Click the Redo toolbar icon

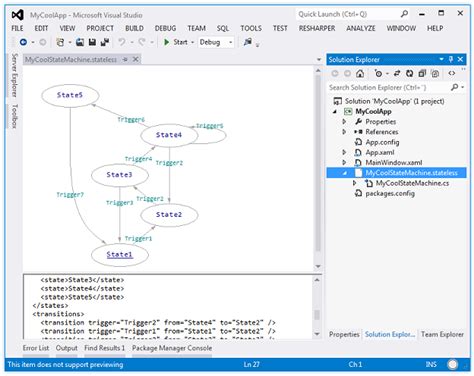point(142,42)
